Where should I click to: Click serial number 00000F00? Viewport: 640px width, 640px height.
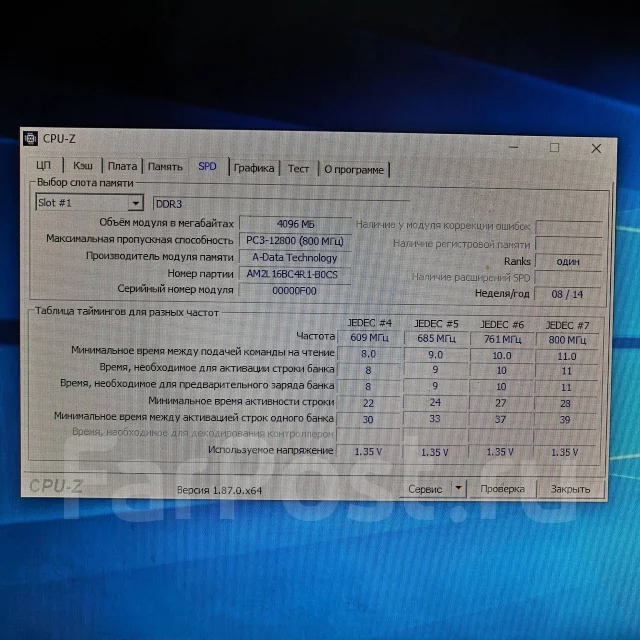click(295, 291)
